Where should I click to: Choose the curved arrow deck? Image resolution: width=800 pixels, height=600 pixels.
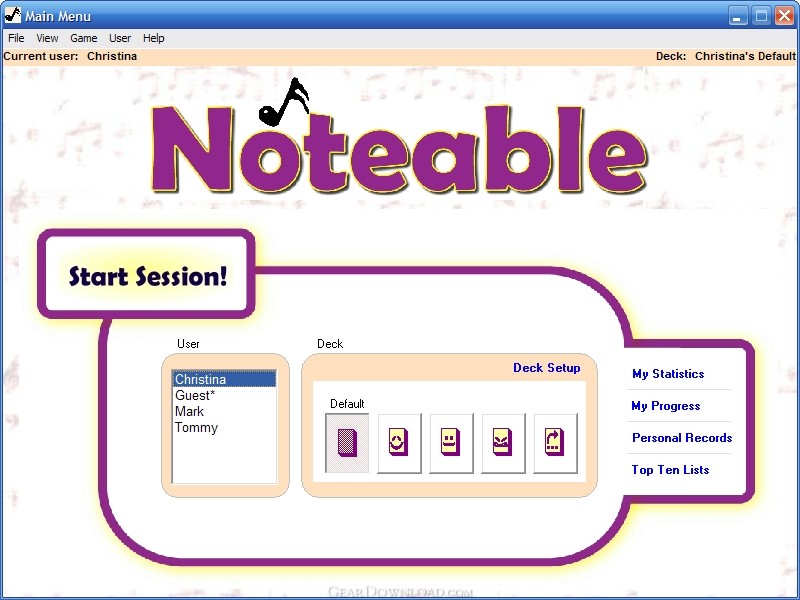(x=556, y=443)
